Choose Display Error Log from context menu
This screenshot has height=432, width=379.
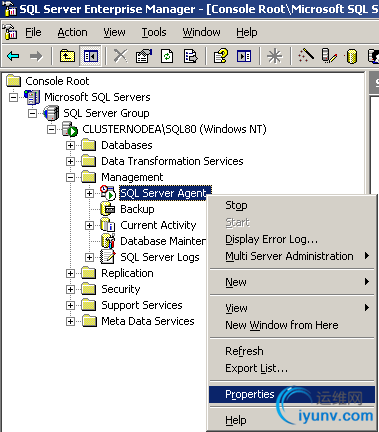tap(291, 239)
